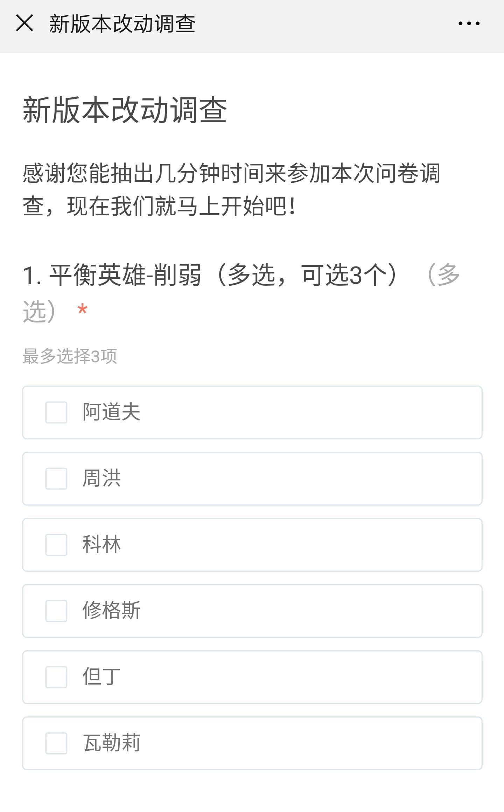Click the red required asterisk
504x812 pixels.
coord(82,310)
